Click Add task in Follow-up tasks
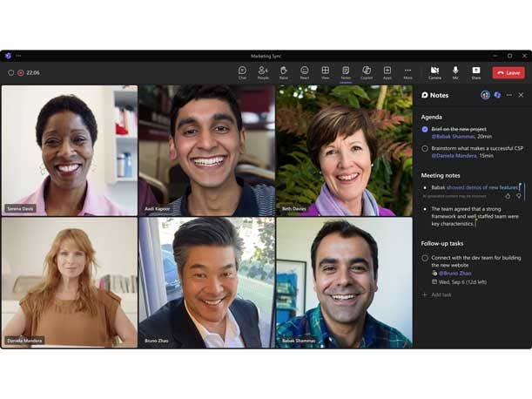Screen dimensions: 532x399 click(441, 294)
